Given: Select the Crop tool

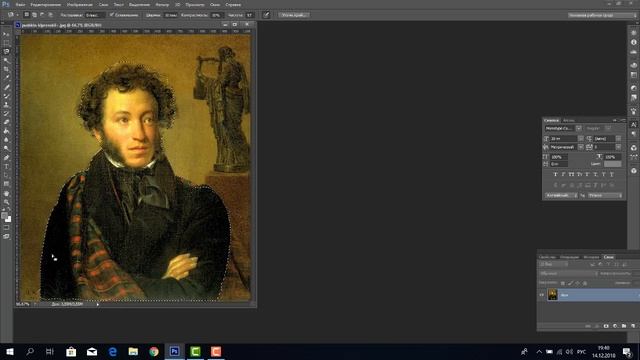Looking at the screenshot, I should coord(6,69).
